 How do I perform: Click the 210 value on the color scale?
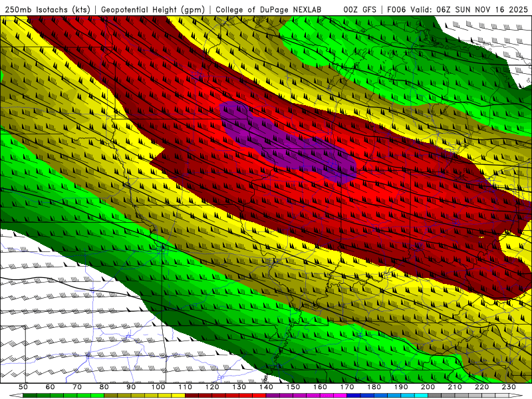point(455,387)
